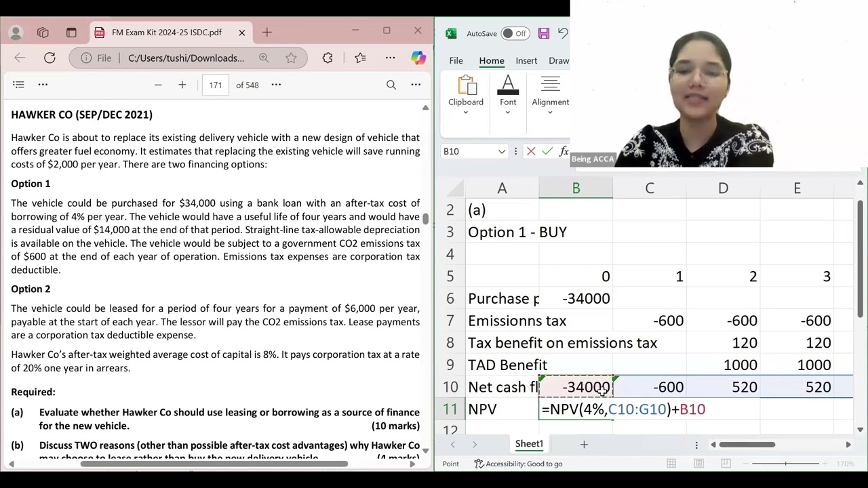Image resolution: width=868 pixels, height=488 pixels.
Task: Select row 7 header
Action: tap(450, 321)
